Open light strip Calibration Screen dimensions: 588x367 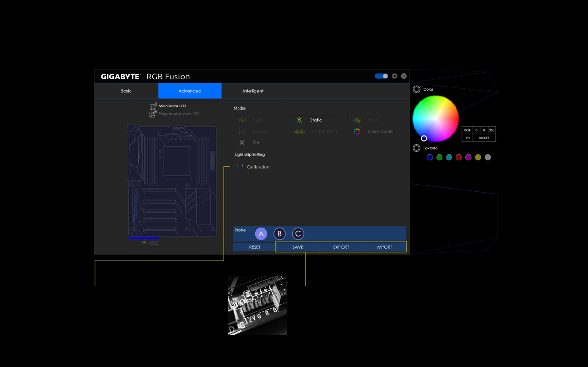(x=258, y=167)
